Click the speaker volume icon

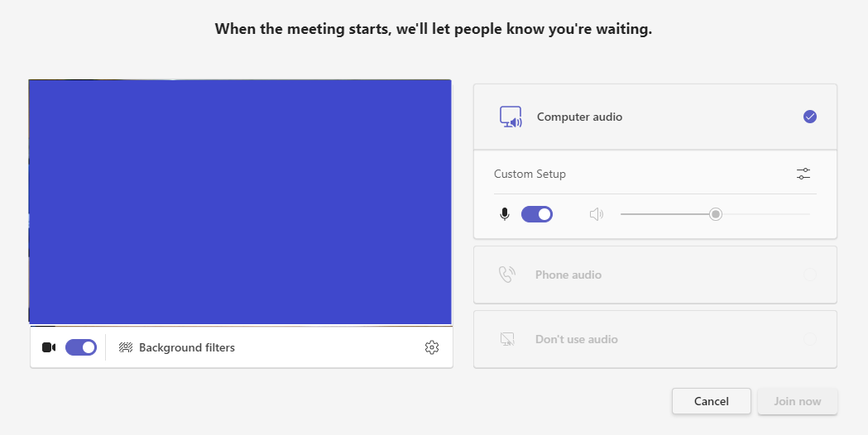coord(597,214)
